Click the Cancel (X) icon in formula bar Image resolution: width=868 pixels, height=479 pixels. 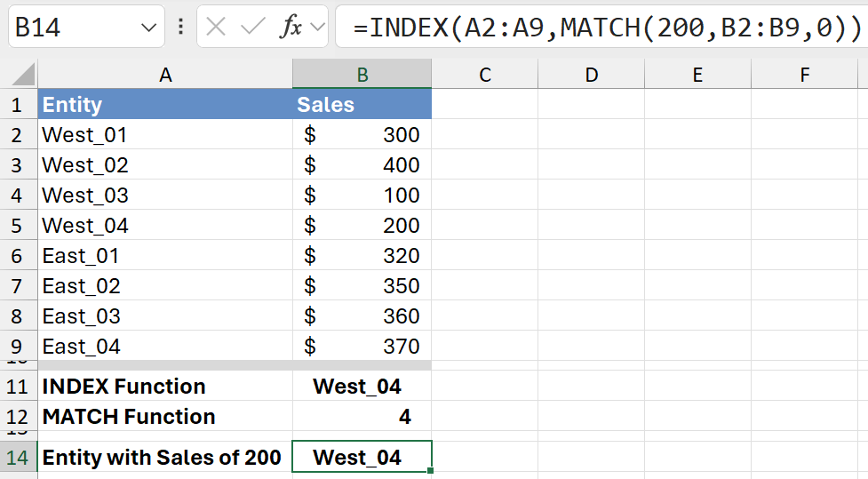tap(215, 26)
